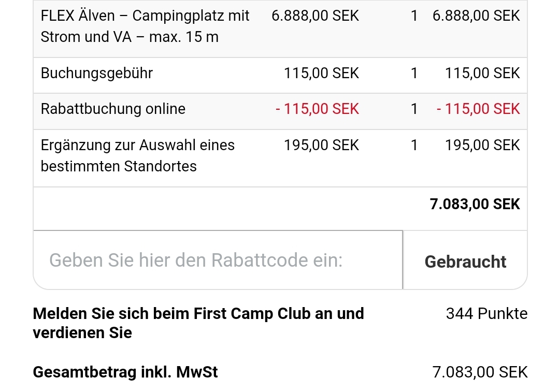The height and width of the screenshot is (392, 559).
Task: Click the bold subtotal in the table
Action: (x=475, y=205)
